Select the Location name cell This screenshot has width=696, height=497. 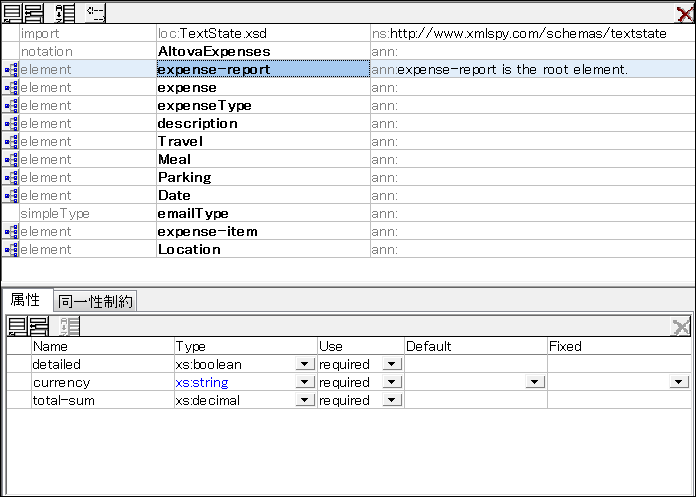coord(263,249)
